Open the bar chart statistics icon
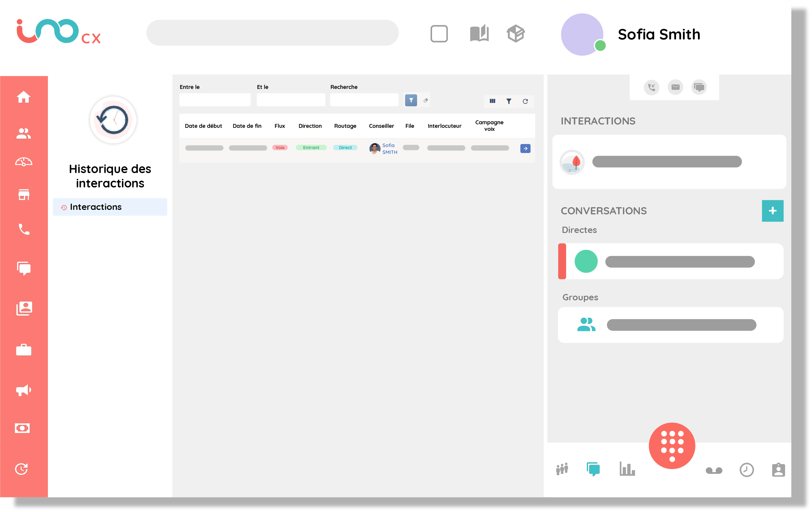The width and height of the screenshot is (812, 512). coord(627,469)
